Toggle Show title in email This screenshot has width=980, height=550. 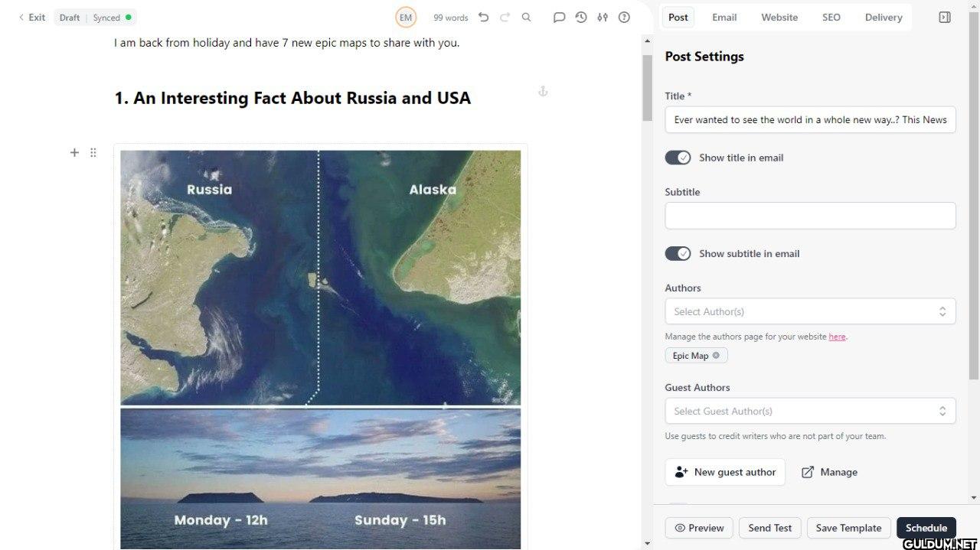tap(678, 158)
